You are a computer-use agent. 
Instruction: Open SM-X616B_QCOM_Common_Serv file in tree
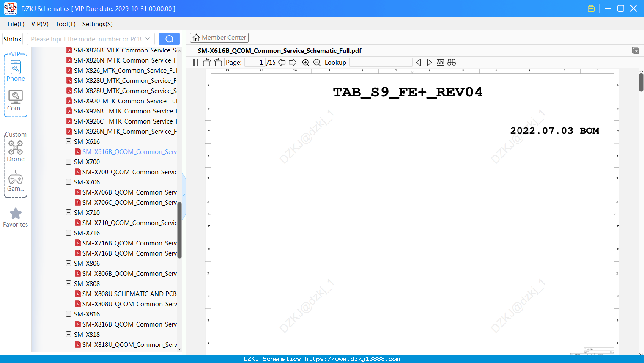129,152
